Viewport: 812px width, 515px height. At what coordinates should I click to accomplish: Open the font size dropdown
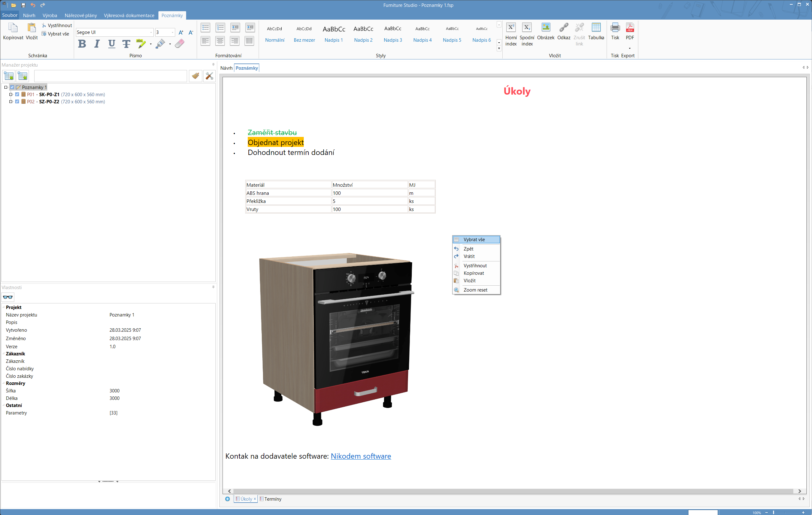pyautogui.click(x=172, y=32)
